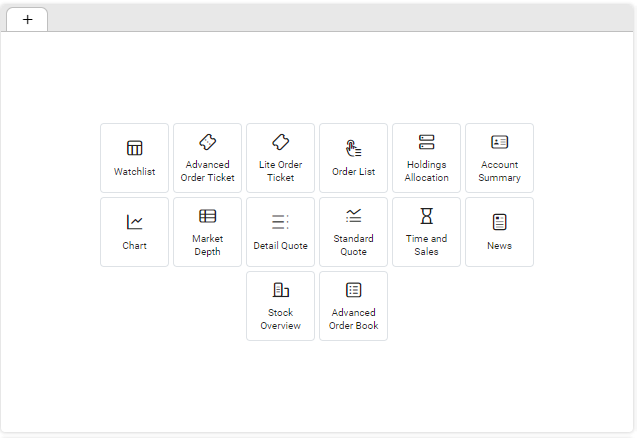Select the Market Depth table icon
This screenshot has width=637, height=438.
208,216
